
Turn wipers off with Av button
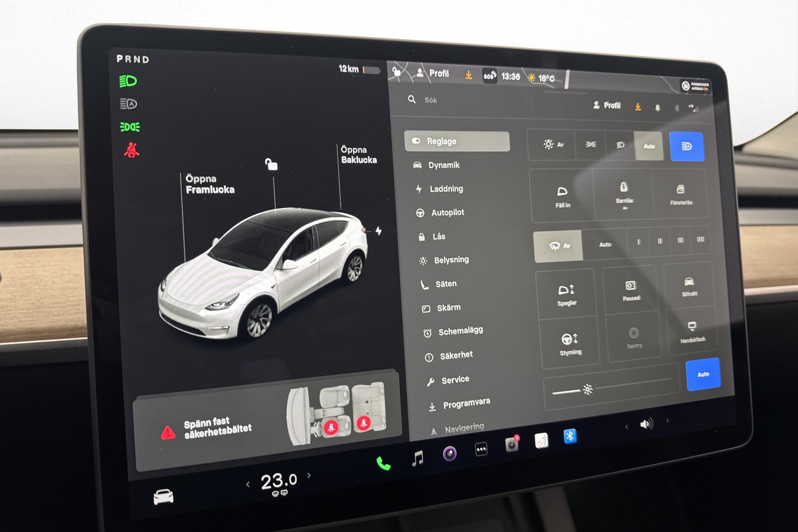(x=559, y=246)
